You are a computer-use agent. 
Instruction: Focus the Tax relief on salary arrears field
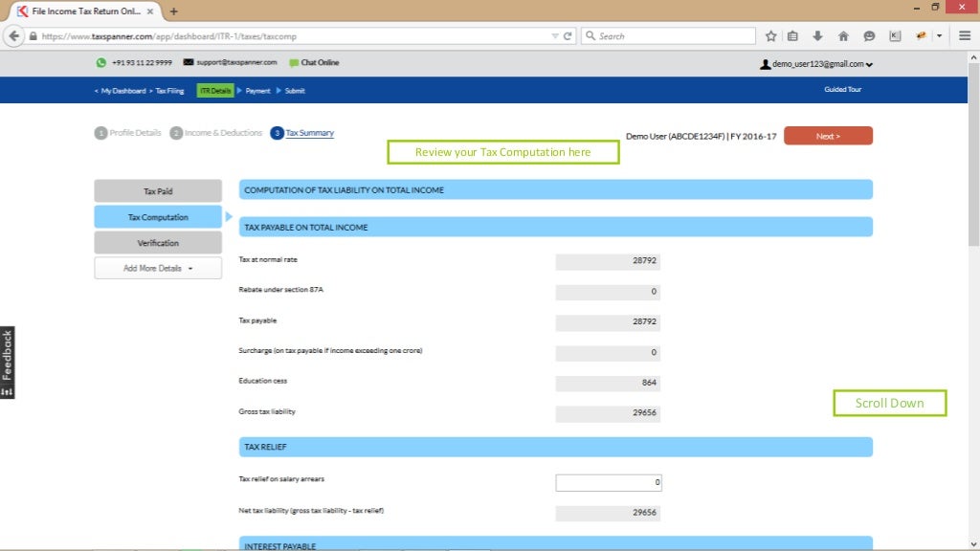tap(608, 482)
